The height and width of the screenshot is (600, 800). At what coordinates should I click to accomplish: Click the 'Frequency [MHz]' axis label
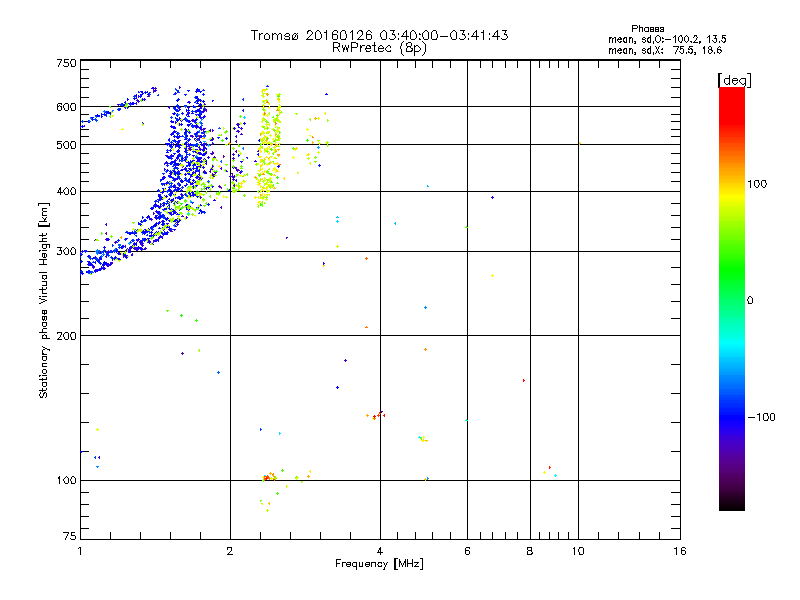[x=379, y=564]
